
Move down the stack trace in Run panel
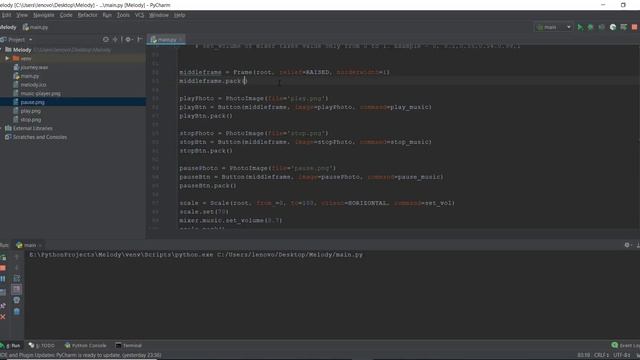click(17, 268)
